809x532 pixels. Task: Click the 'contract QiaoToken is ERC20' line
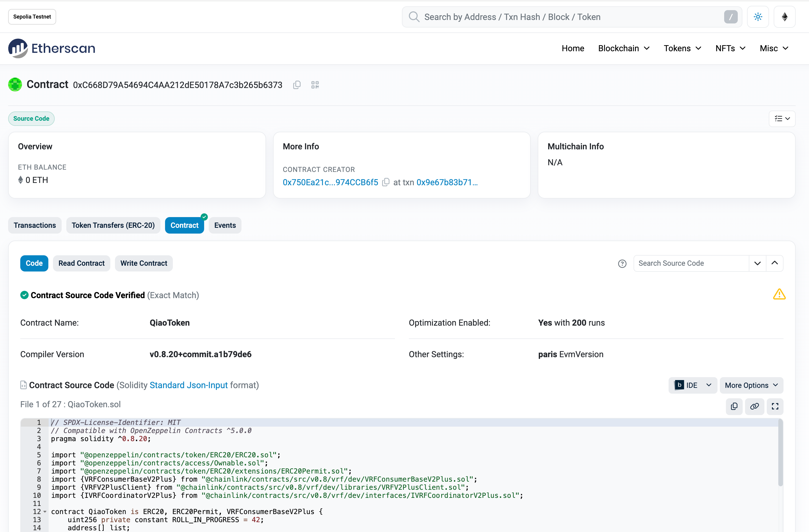pos(187,512)
